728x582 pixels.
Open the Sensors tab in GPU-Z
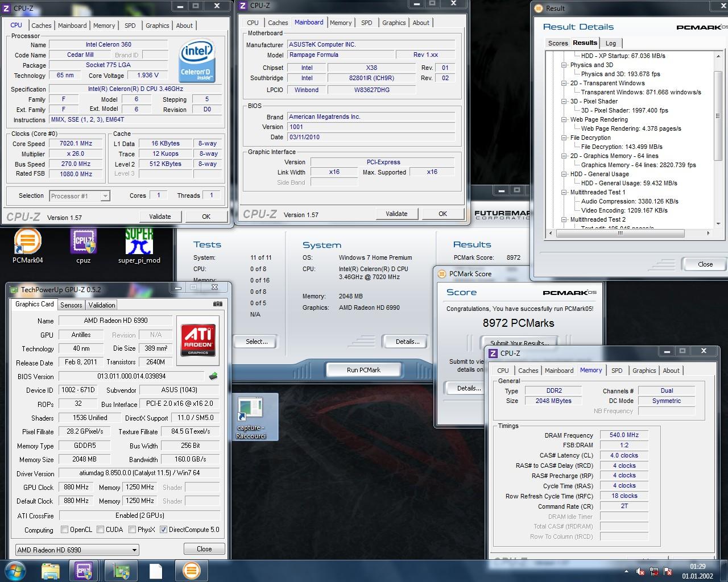tap(71, 305)
